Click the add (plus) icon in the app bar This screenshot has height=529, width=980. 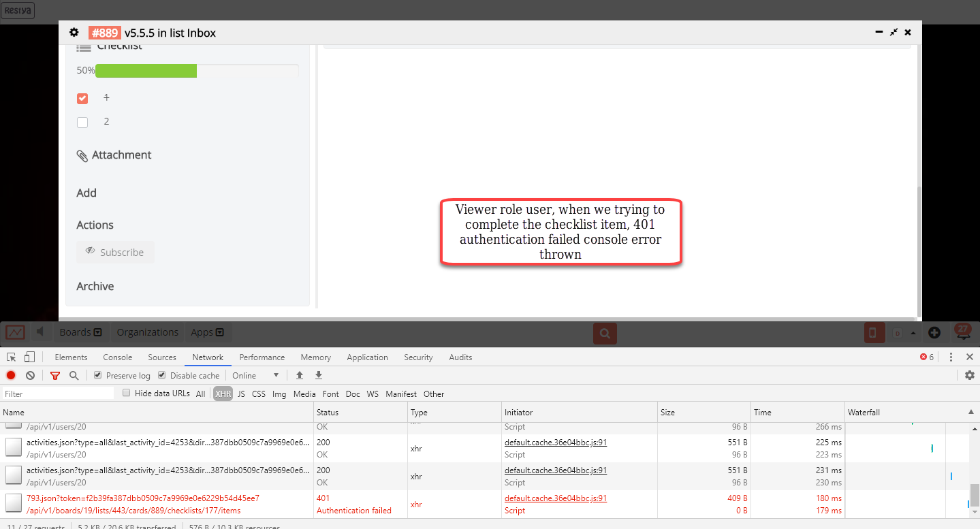934,333
